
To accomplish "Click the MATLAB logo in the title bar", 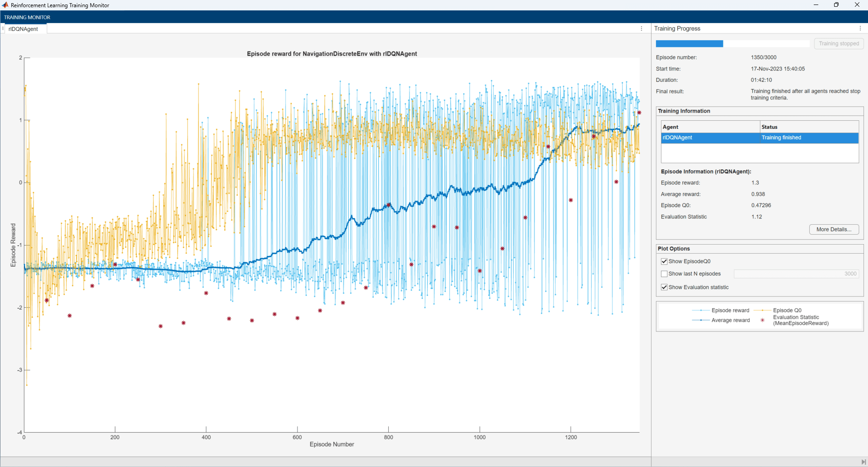I will point(5,5).
